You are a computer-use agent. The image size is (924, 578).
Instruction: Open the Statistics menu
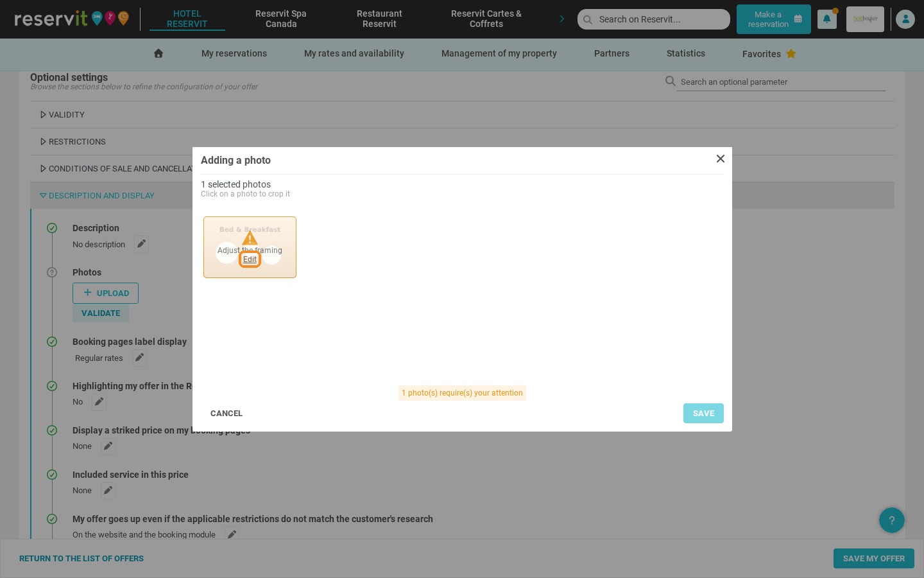pos(686,53)
